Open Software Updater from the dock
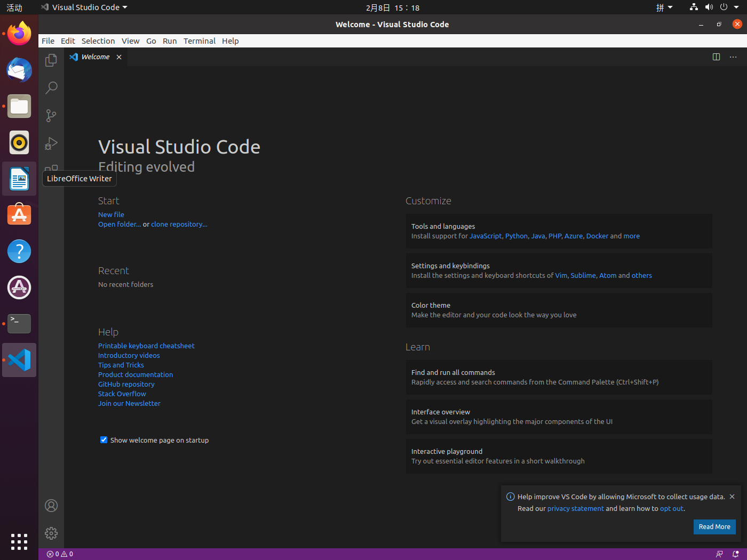Image resolution: width=747 pixels, height=560 pixels. coord(19,287)
